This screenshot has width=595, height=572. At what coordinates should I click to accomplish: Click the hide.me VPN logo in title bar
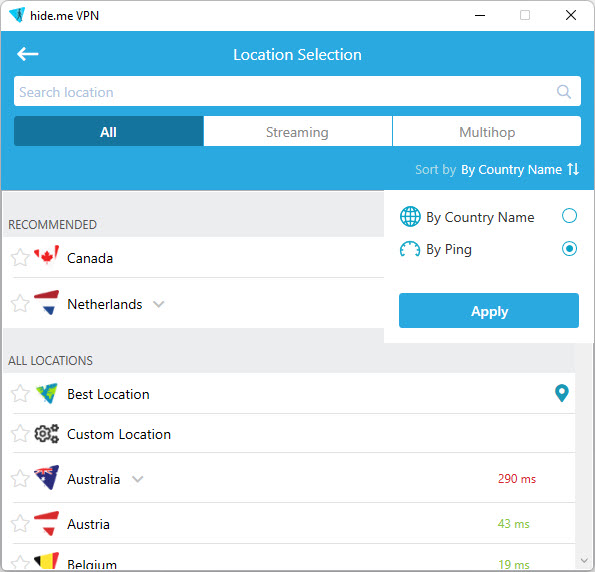tap(17, 15)
